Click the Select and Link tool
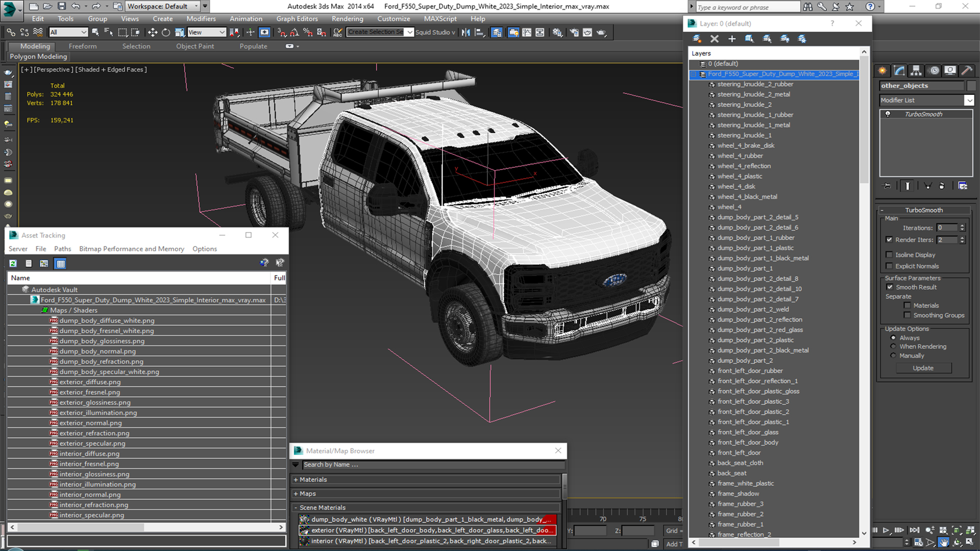Screen dimensions: 980x551 (11, 32)
